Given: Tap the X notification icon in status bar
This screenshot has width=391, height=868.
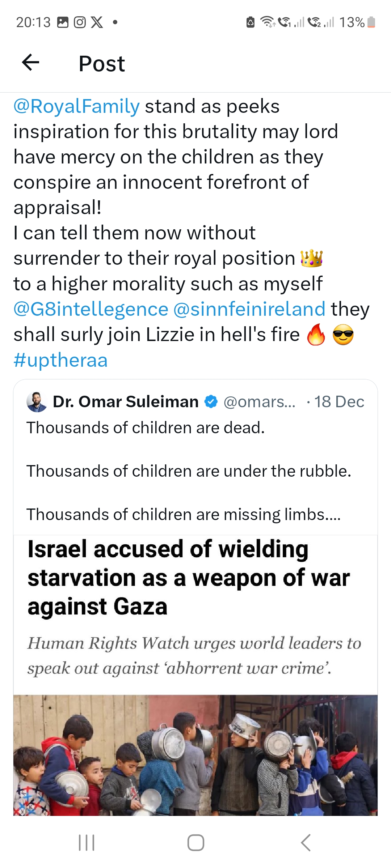Looking at the screenshot, I should click(x=97, y=22).
